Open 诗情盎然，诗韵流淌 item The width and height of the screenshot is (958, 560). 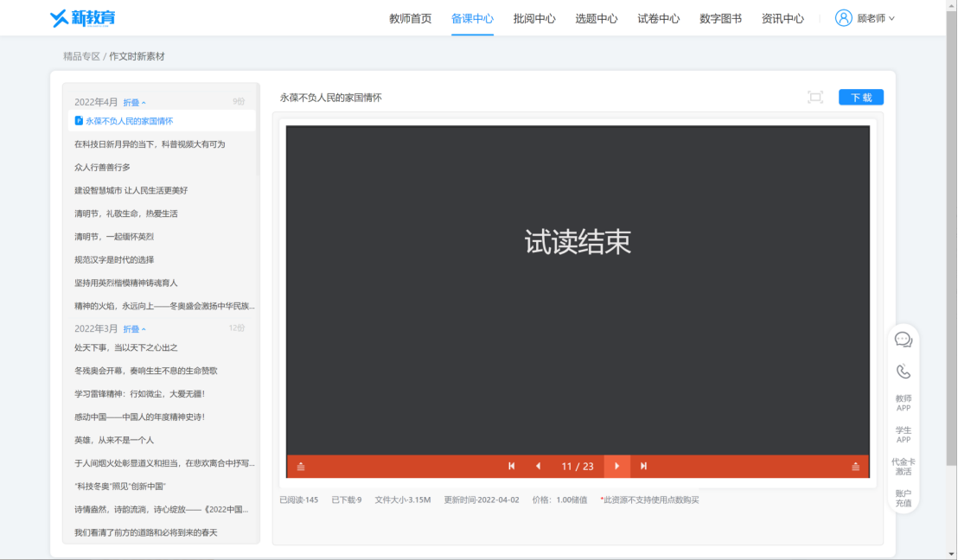(162, 509)
